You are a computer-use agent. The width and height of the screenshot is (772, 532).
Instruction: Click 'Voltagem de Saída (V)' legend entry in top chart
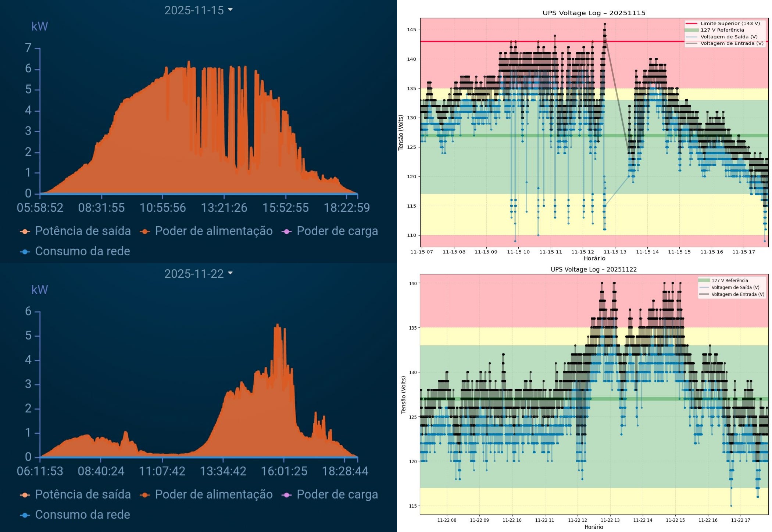(x=729, y=37)
